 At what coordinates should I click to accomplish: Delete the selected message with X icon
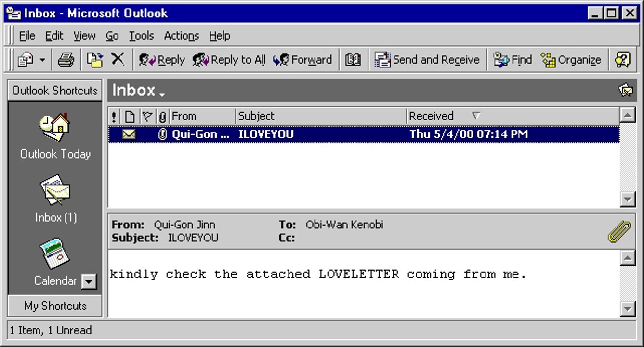118,59
